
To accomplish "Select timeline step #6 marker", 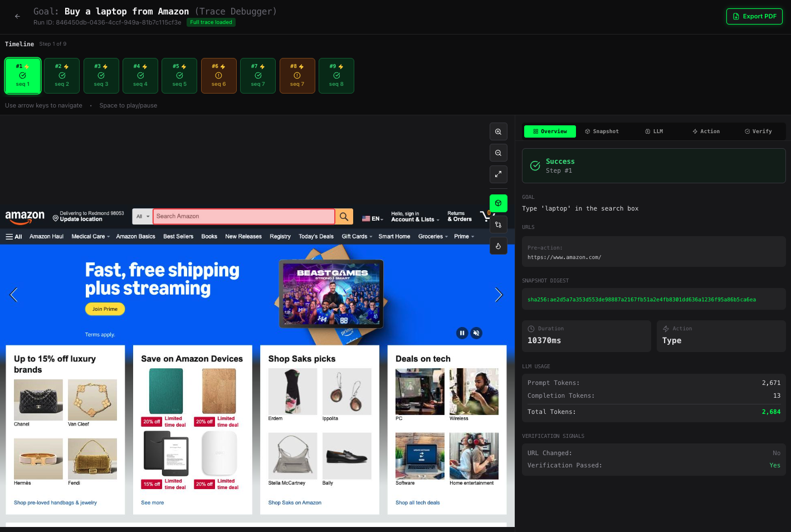I will [218, 76].
